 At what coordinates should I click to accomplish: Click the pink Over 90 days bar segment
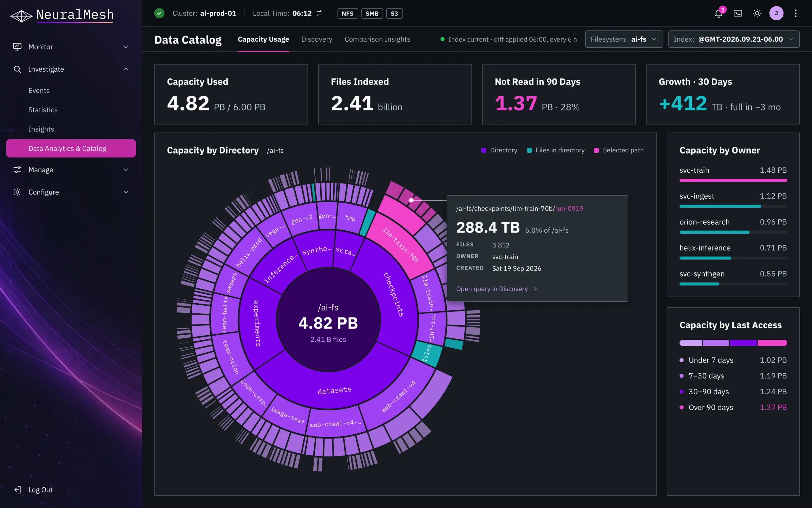click(x=772, y=343)
